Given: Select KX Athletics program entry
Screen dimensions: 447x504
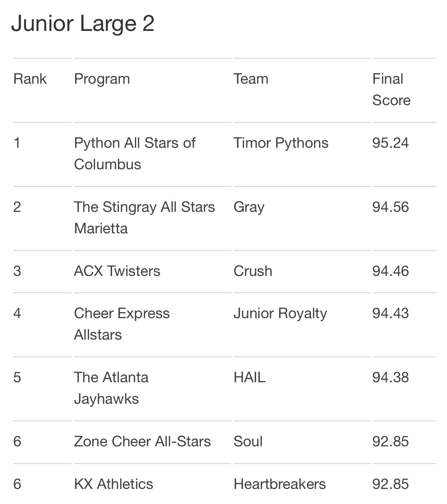Looking at the screenshot, I should [x=114, y=484].
